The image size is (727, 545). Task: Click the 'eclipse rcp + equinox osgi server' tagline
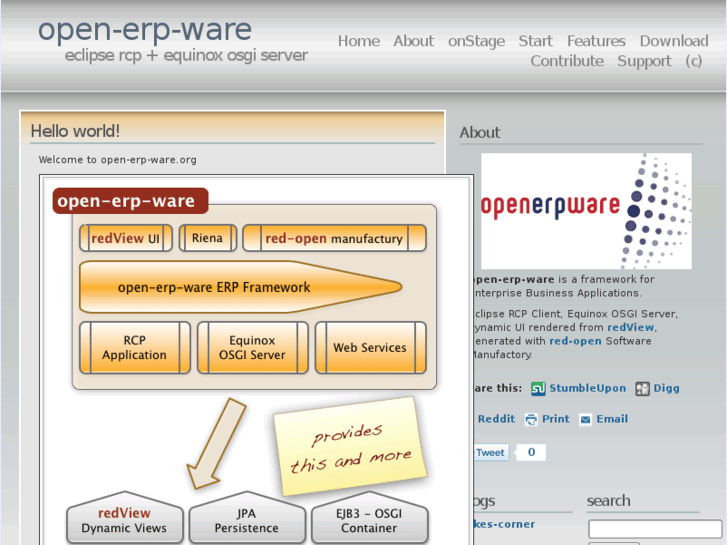(186, 56)
